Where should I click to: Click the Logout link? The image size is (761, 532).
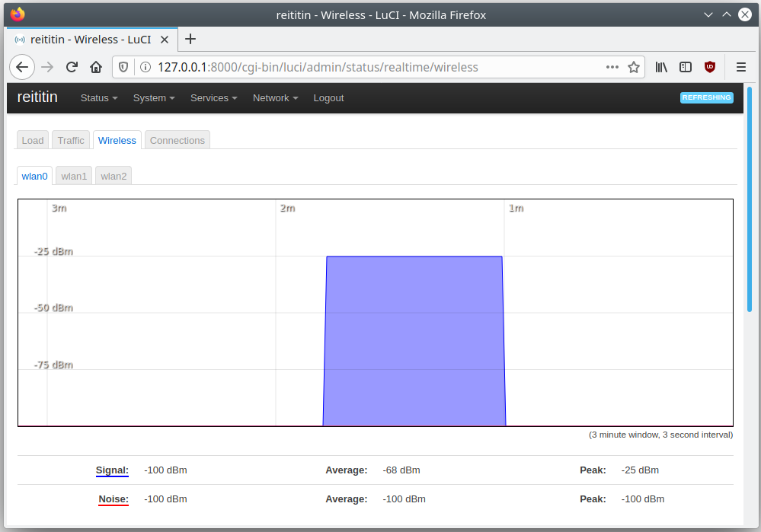click(x=328, y=98)
